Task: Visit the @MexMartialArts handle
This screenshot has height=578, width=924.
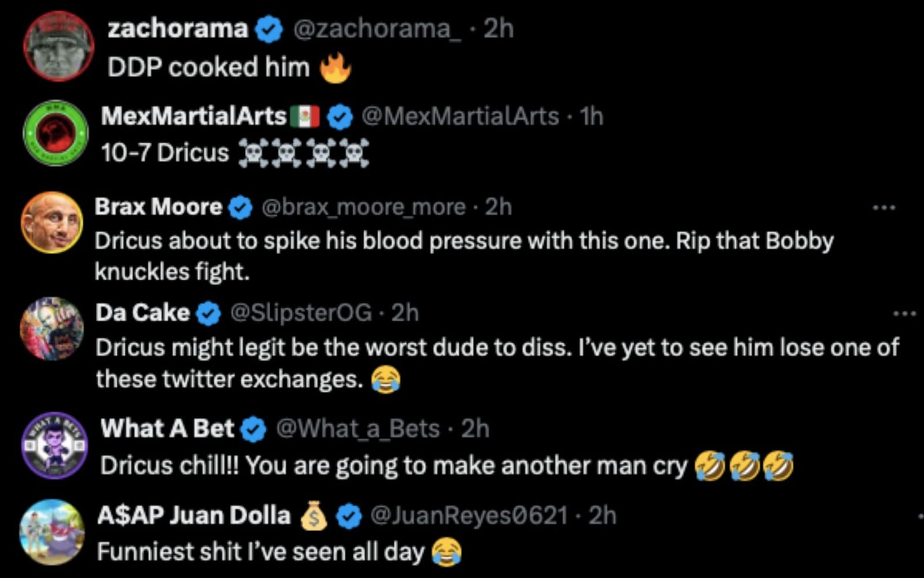Action: (x=460, y=116)
